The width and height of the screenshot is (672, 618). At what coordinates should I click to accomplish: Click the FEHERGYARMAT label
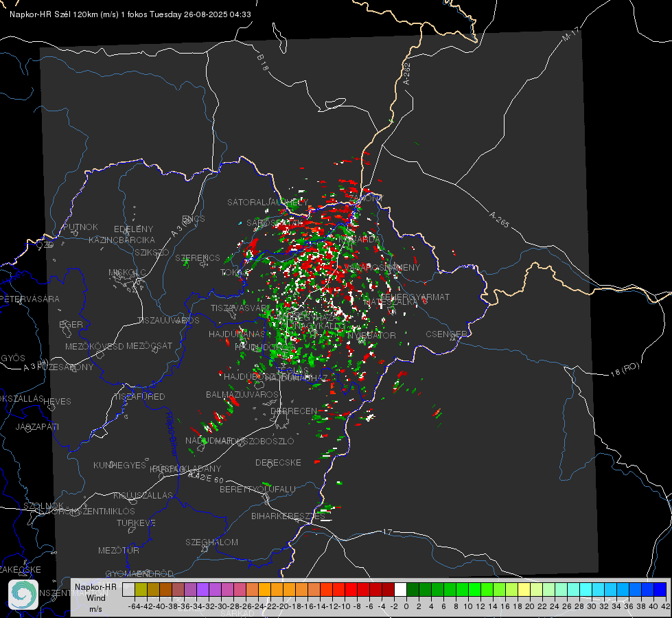(415, 297)
